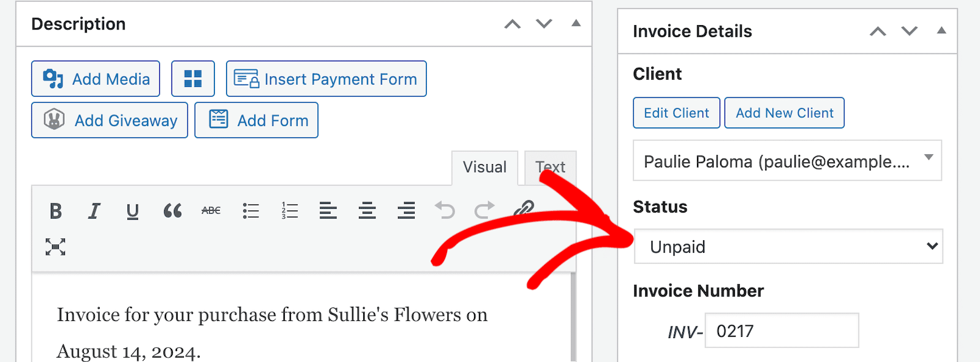
Task: Toggle fullscreen editor mode
Action: tap(55, 247)
